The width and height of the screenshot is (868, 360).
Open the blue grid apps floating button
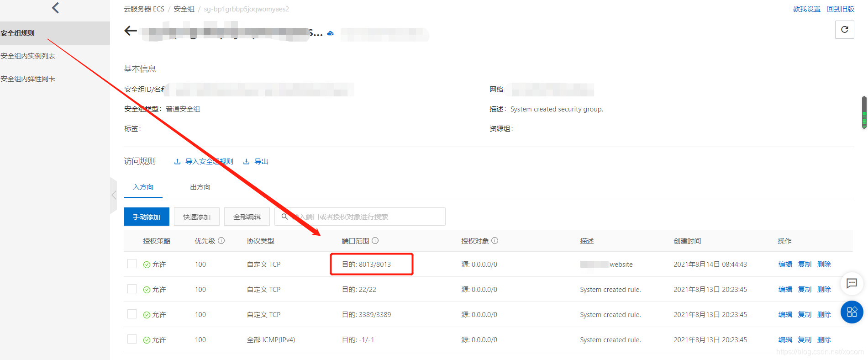tap(852, 312)
